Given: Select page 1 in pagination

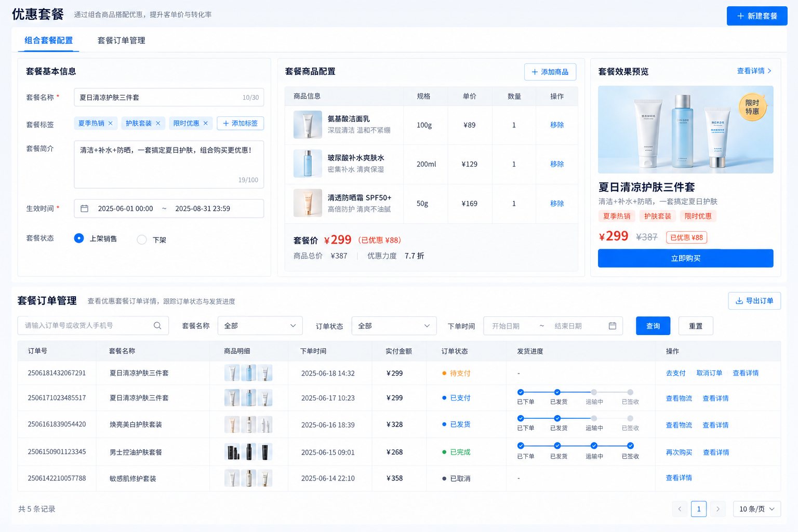Looking at the screenshot, I should tap(699, 509).
